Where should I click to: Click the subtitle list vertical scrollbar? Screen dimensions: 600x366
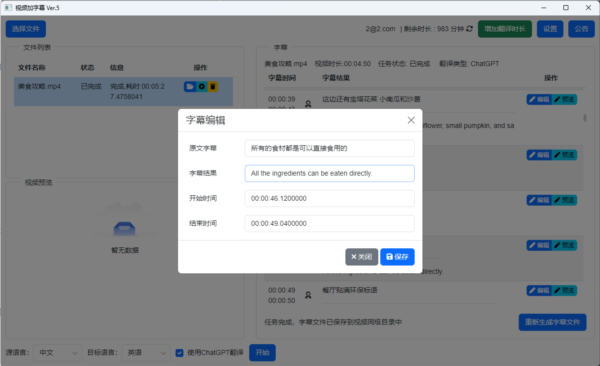[585, 118]
